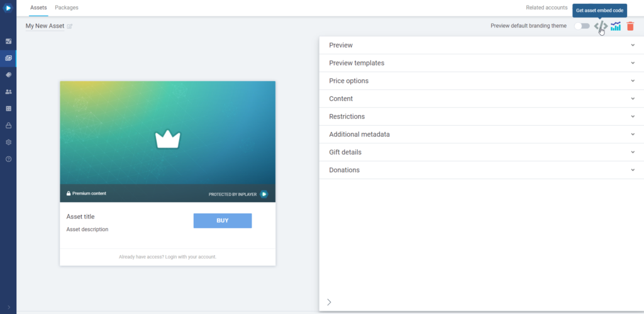Open the price tags section in sidebar
The height and width of the screenshot is (314, 644).
pyautogui.click(x=8, y=75)
